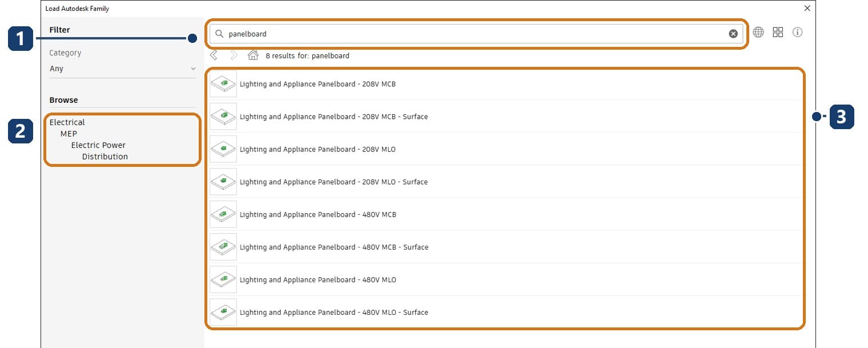The image size is (868, 348).
Task: Open the information icon
Action: coord(798,33)
